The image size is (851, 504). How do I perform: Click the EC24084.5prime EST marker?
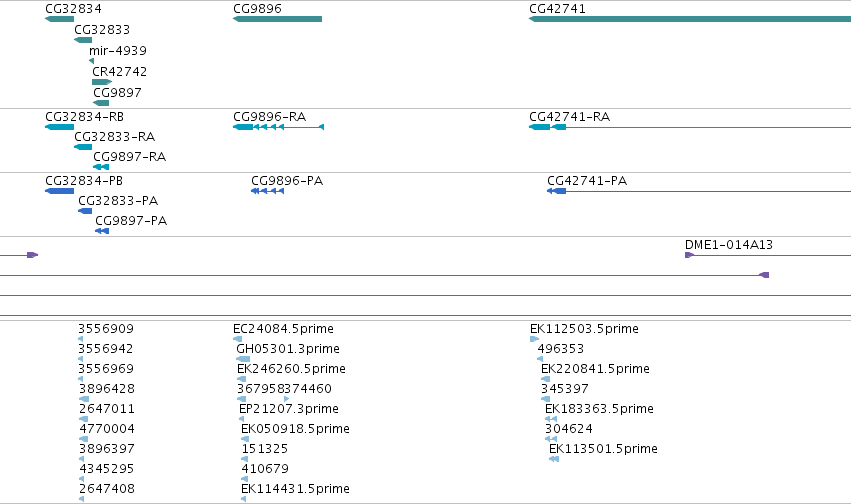(237, 339)
